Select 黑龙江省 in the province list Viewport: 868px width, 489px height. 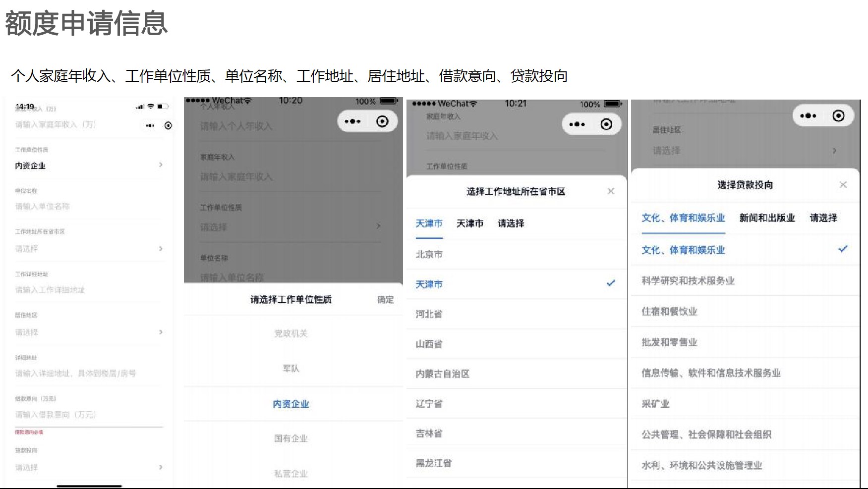pyautogui.click(x=517, y=463)
